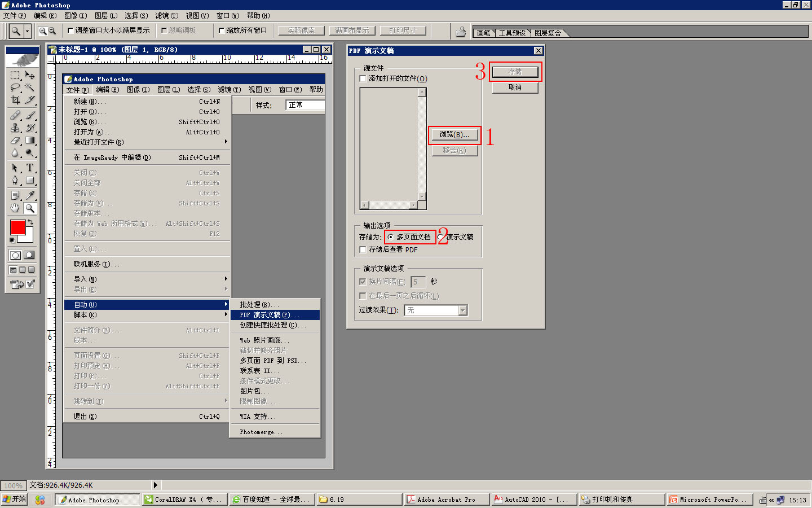Open the status bar document info arrow

point(156,485)
